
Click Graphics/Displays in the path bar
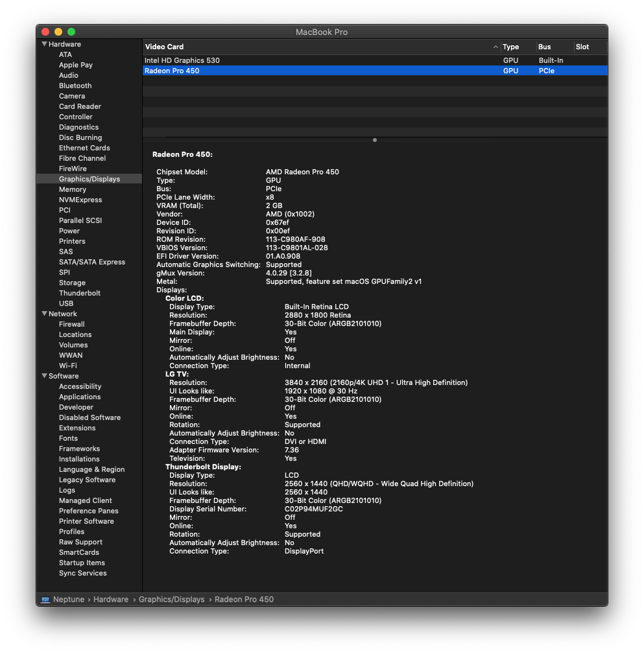171,600
